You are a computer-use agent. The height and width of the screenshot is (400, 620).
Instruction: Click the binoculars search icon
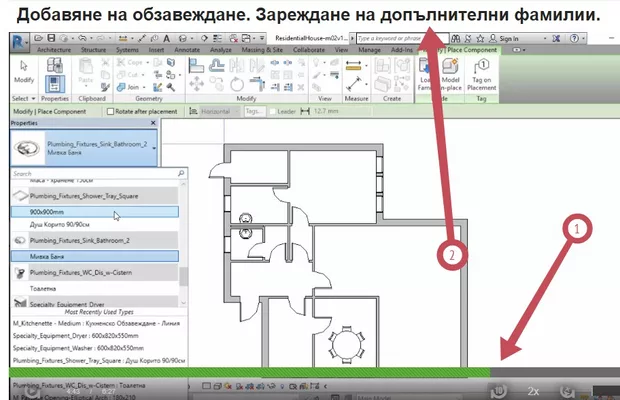click(x=456, y=38)
